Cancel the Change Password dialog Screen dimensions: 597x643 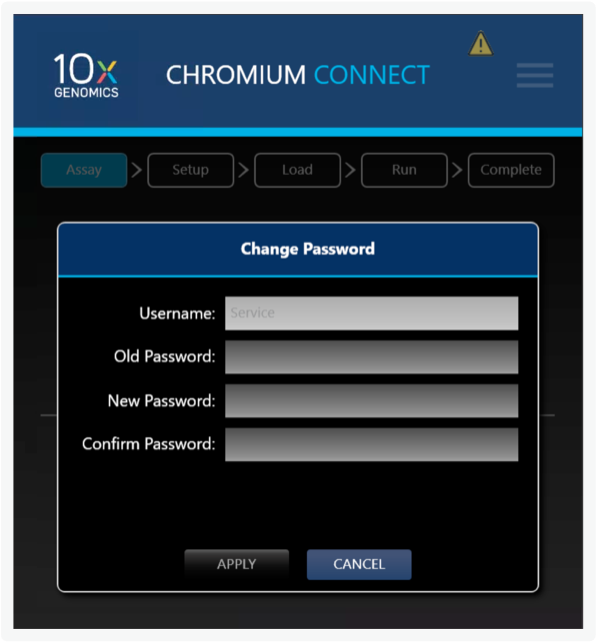(x=359, y=564)
